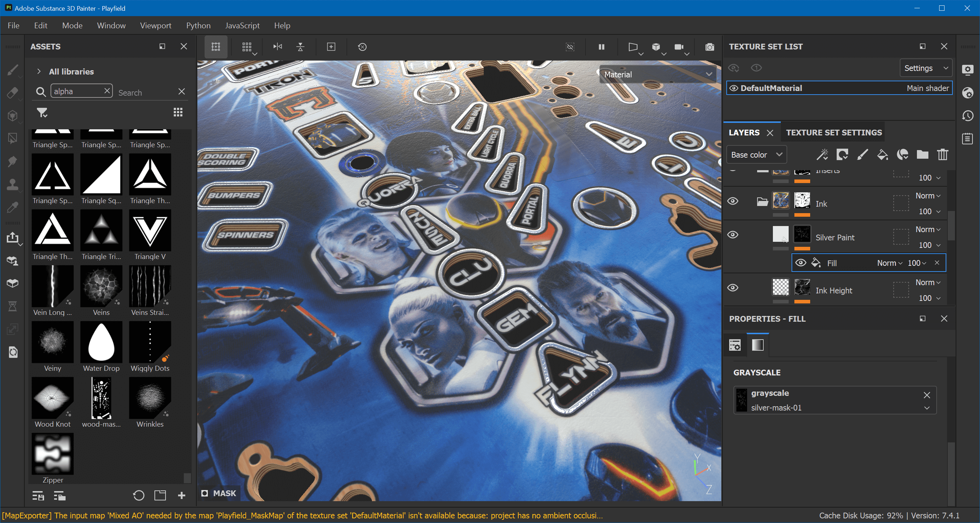Create a new folder in Layers panel
The image size is (980, 523).
[923, 154]
